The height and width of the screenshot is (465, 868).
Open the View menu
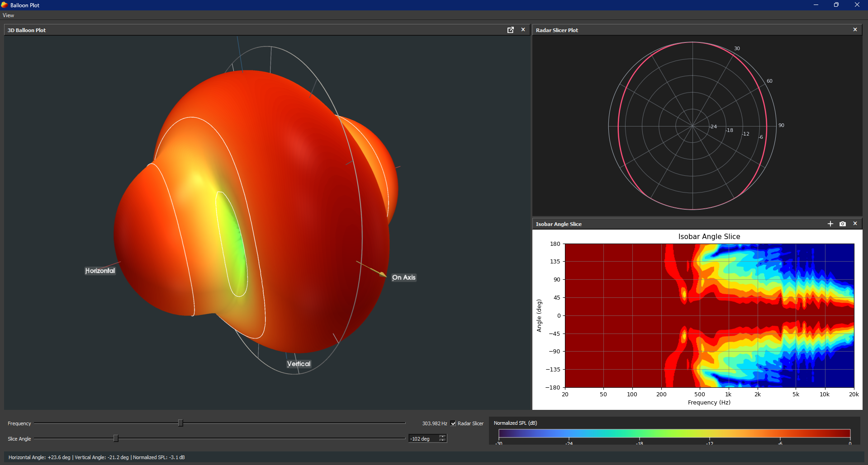point(8,15)
